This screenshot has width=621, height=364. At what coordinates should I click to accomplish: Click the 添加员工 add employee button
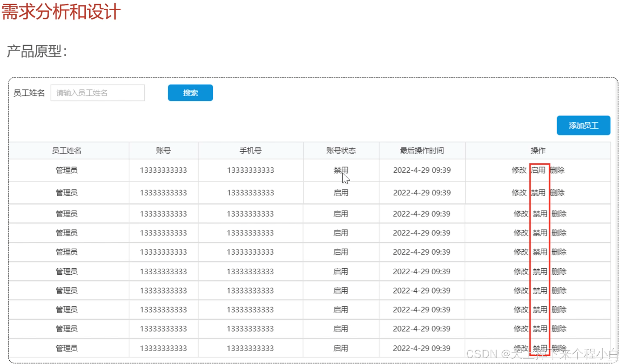(x=583, y=125)
